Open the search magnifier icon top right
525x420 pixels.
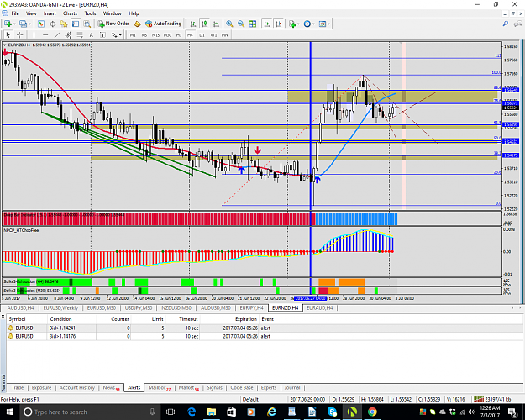506,24
